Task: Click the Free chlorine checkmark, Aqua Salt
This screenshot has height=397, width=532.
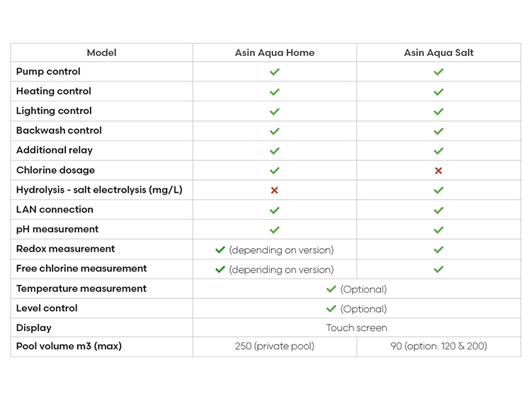Action: 438,269
